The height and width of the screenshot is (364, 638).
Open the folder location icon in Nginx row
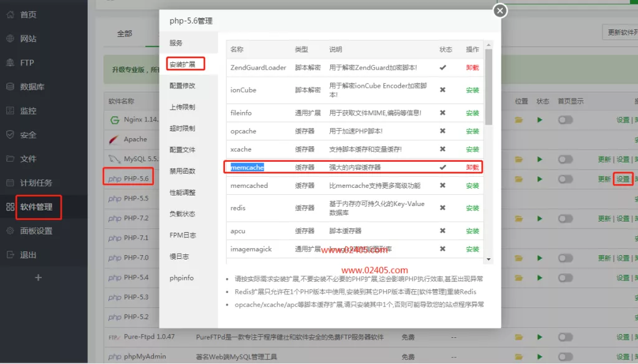click(519, 120)
